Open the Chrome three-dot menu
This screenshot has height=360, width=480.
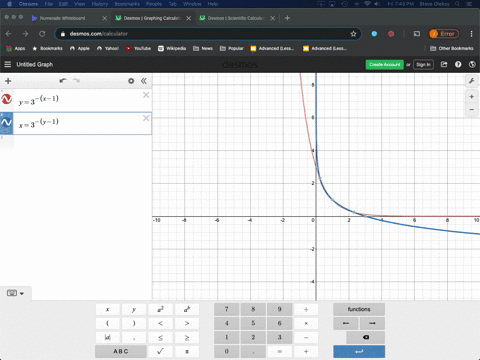pos(471,34)
